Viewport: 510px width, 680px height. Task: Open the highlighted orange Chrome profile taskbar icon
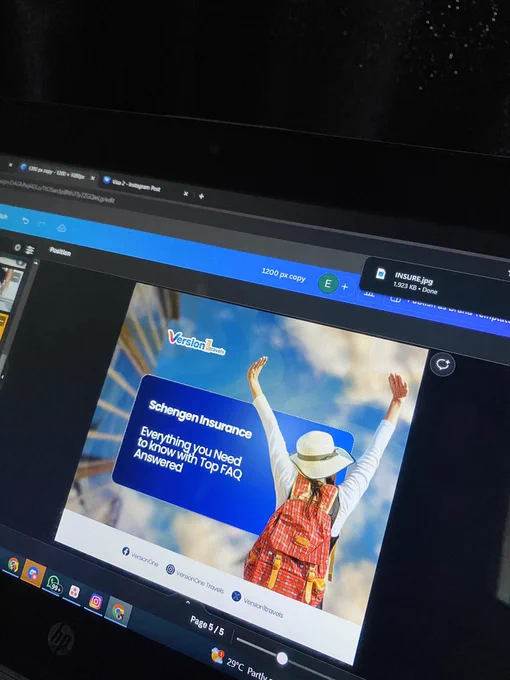[33, 573]
